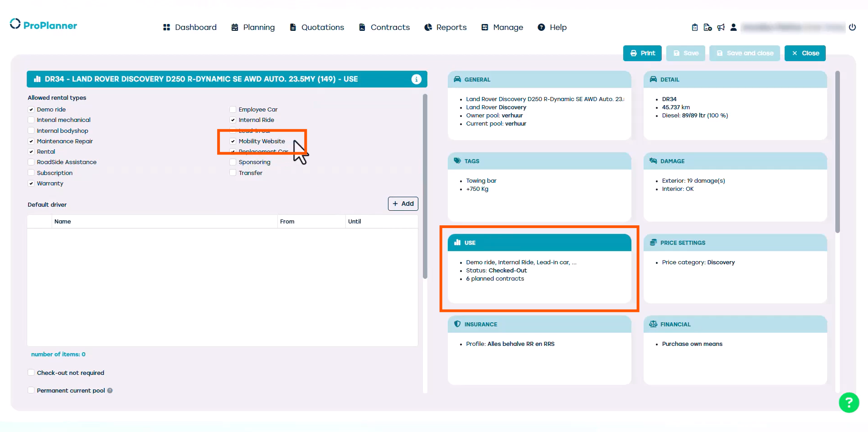Enable the Intenal mechanical checkbox
The height and width of the screenshot is (432, 868).
coord(31,120)
